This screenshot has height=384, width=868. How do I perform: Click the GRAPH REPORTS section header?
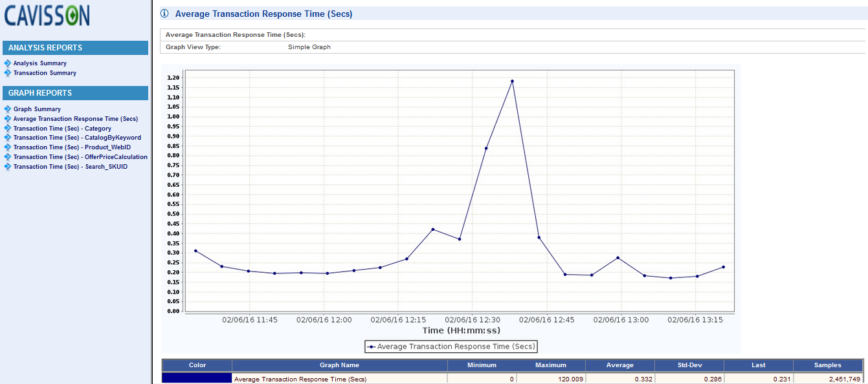click(75, 93)
